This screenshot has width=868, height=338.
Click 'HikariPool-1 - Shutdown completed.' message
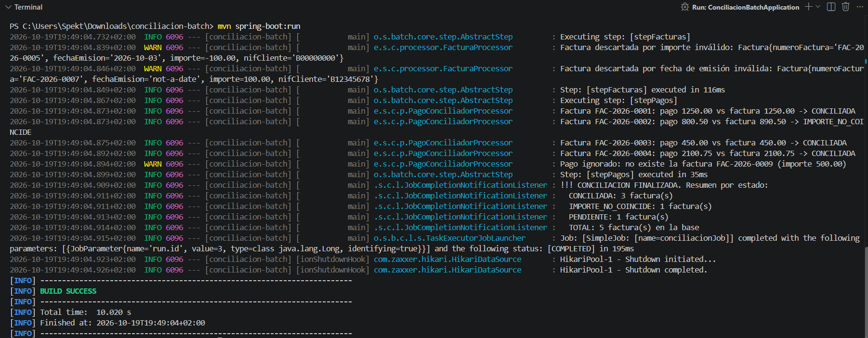[x=633, y=270]
